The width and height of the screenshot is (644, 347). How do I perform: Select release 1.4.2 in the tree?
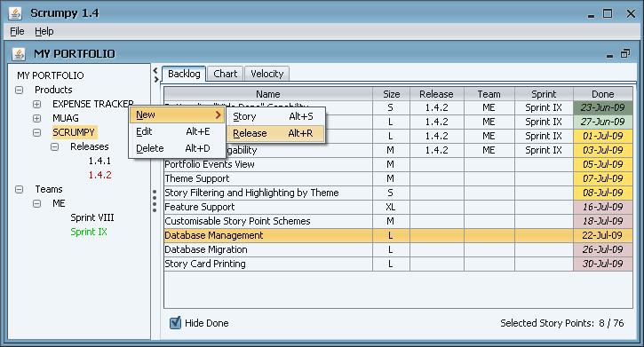click(99, 175)
